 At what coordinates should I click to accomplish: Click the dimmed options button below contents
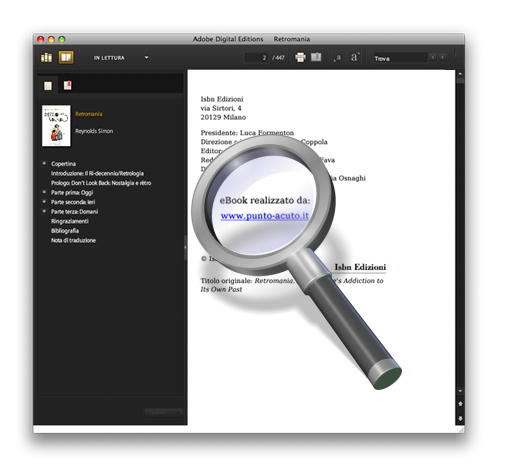click(x=163, y=413)
